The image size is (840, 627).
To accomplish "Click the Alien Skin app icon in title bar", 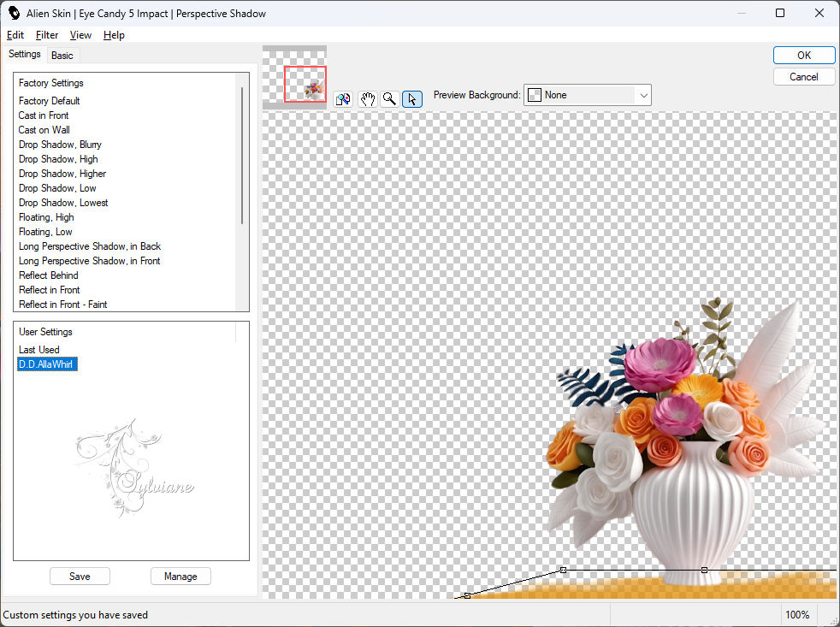I will [x=14, y=13].
